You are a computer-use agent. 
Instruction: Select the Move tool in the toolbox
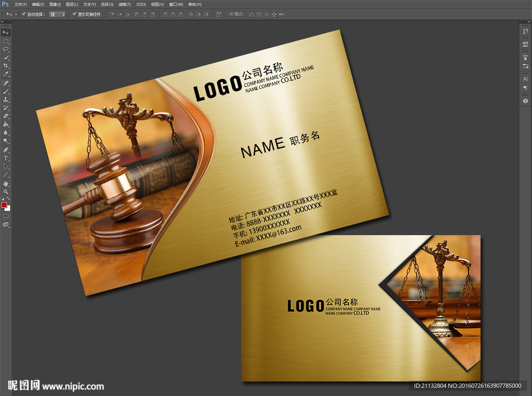6,33
